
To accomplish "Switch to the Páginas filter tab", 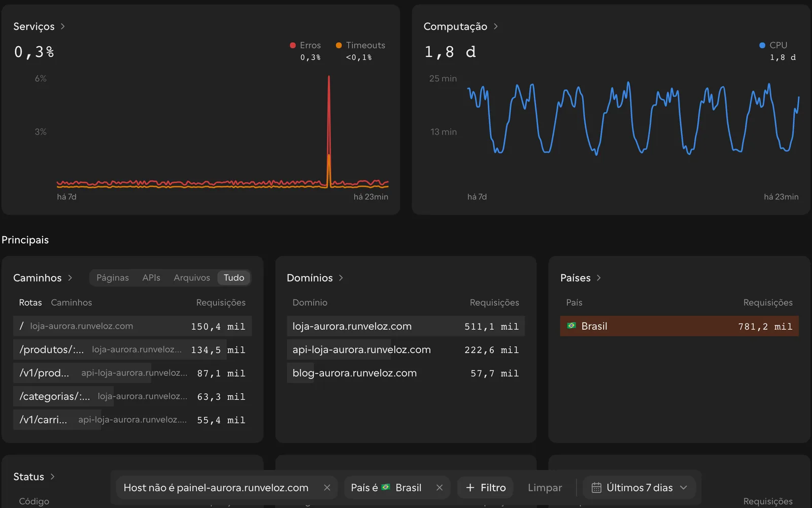I will click(113, 278).
